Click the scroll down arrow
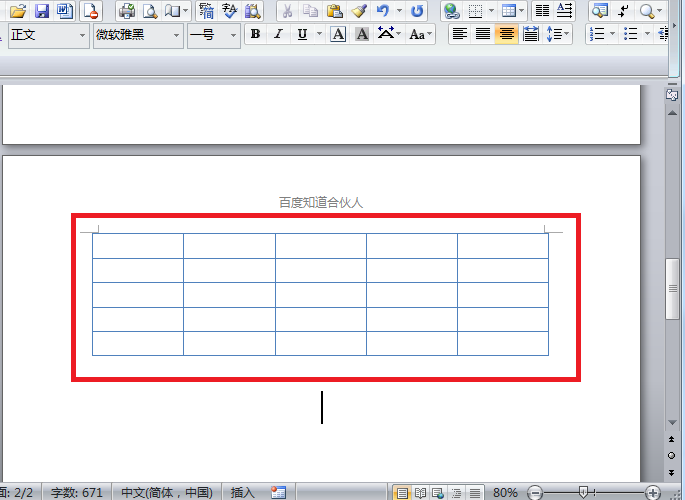 click(672, 423)
